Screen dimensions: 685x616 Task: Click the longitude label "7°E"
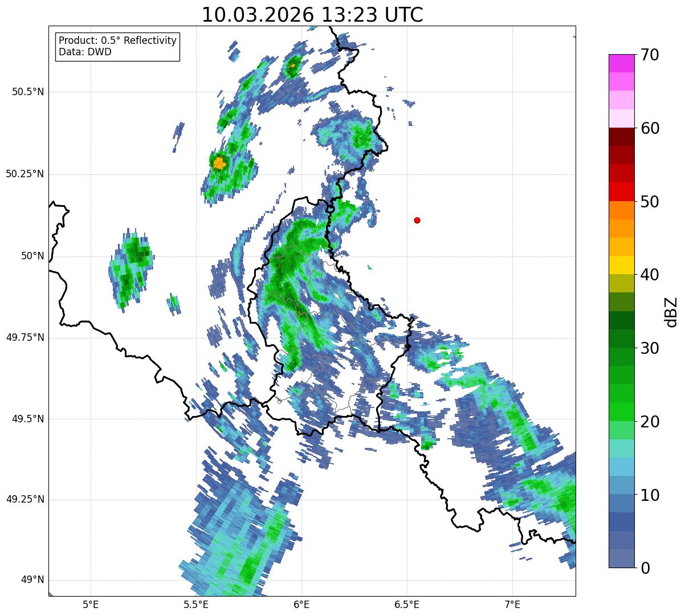pos(512,604)
